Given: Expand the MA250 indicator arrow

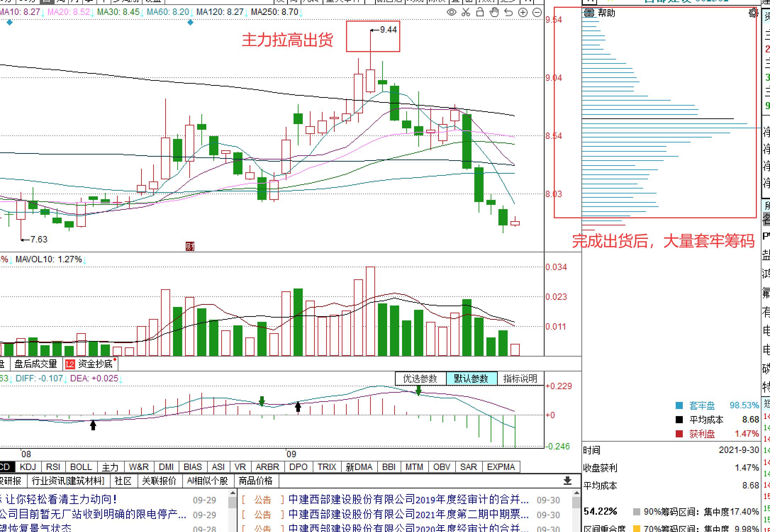Looking at the screenshot, I should point(301,13).
